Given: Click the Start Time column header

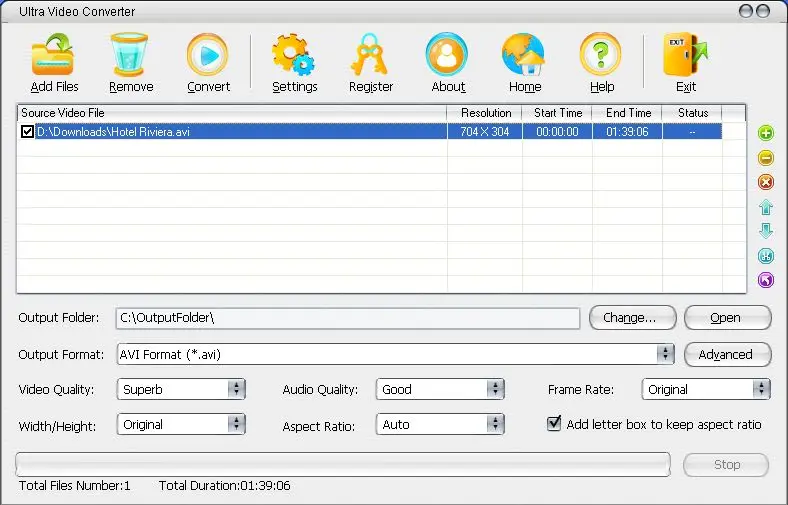Looking at the screenshot, I should [x=557, y=113].
